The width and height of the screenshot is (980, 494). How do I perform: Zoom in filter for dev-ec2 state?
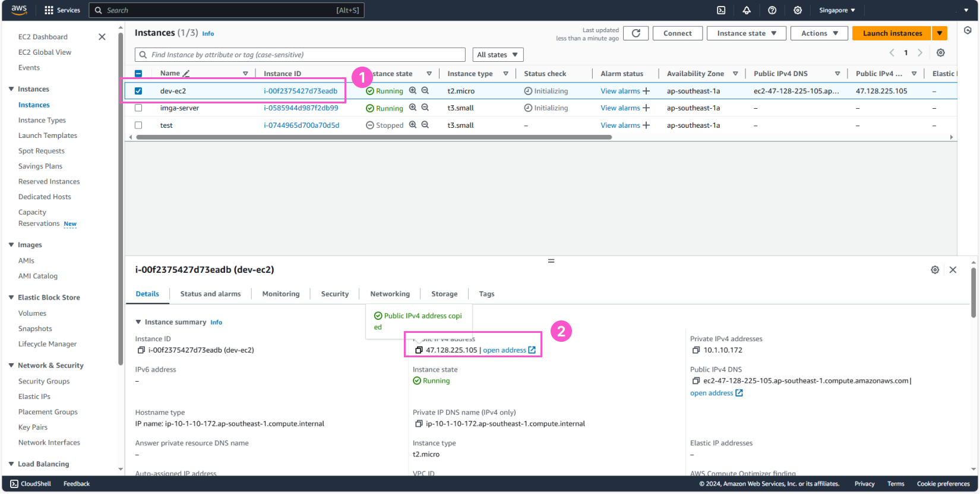click(413, 91)
